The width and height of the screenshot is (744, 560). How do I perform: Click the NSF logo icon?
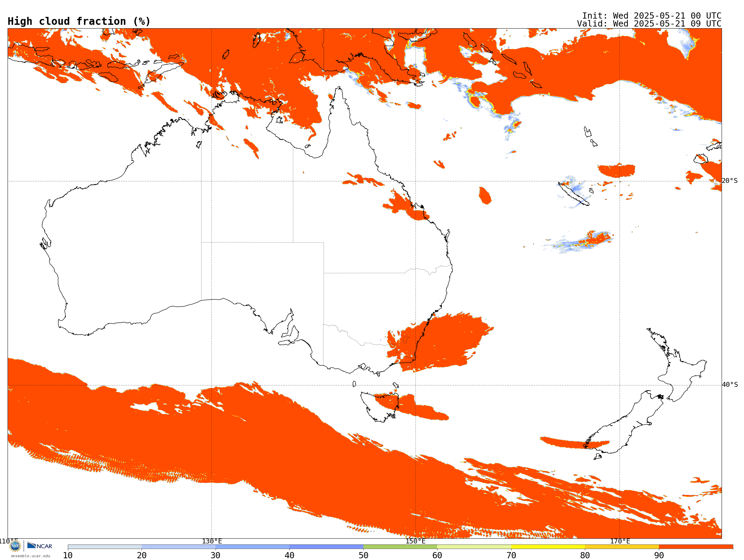pos(15,546)
